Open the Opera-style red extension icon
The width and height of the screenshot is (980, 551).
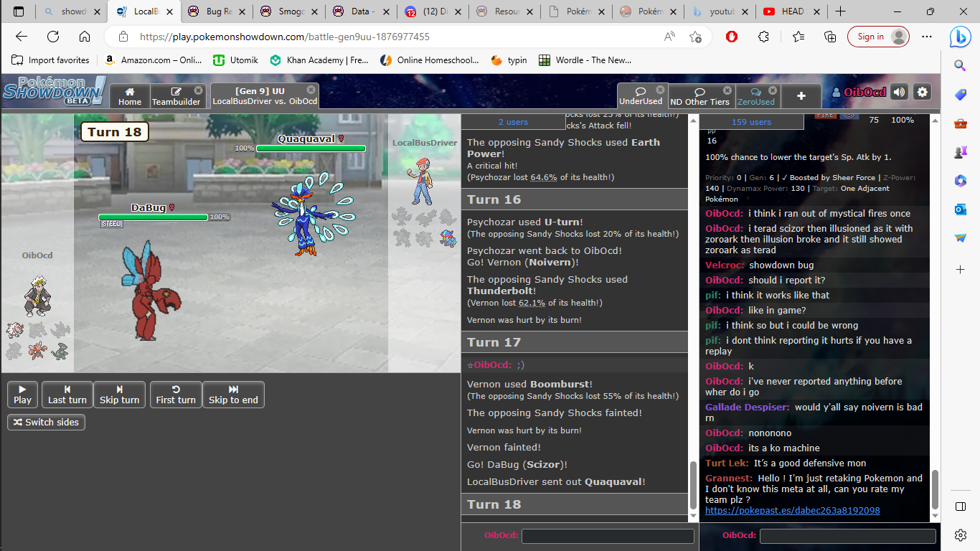732,37
